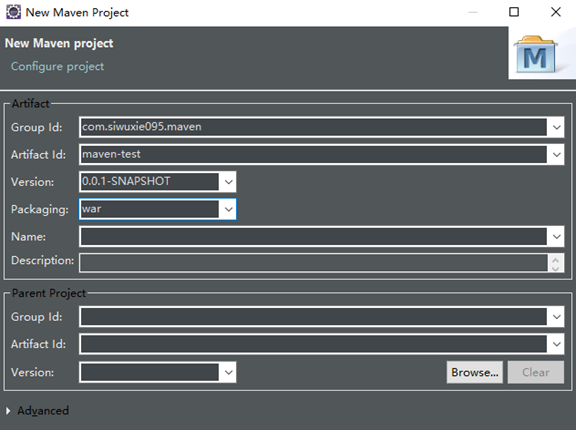This screenshot has height=430, width=576.
Task: Click the 'Configure project' subtitle text
Action: tap(57, 66)
